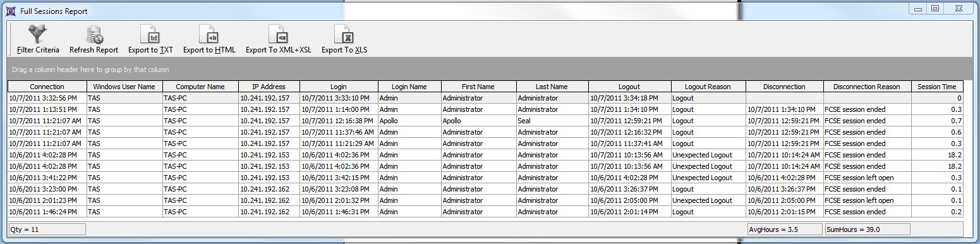The height and width of the screenshot is (244, 980).
Task: Minimize the Full Sessions Report window
Action: [917, 9]
